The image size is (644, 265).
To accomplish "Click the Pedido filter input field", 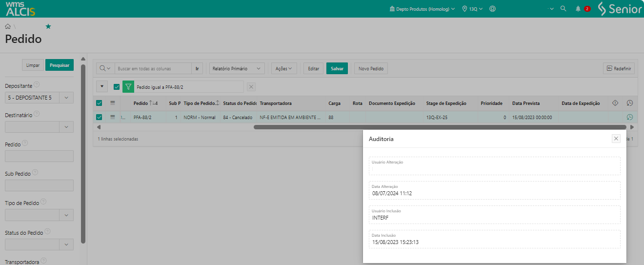I will pyautogui.click(x=39, y=156).
